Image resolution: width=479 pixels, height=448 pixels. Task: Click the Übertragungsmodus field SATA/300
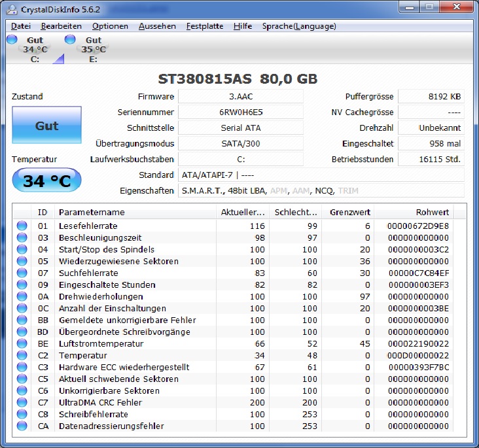241,143
